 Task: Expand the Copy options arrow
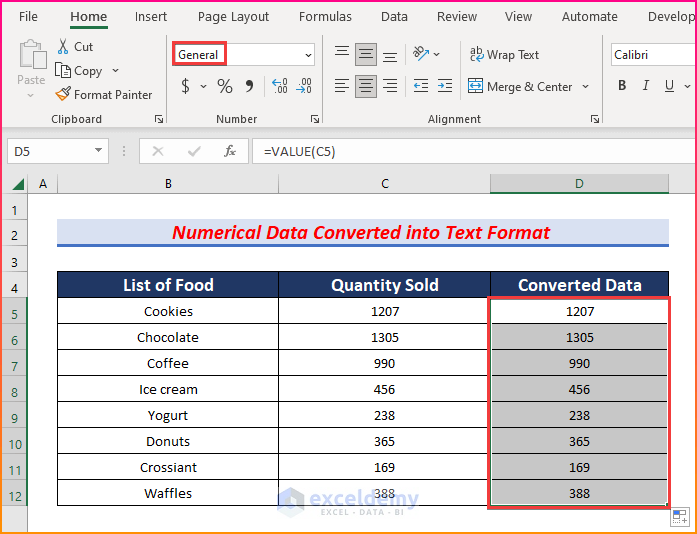pyautogui.click(x=116, y=70)
